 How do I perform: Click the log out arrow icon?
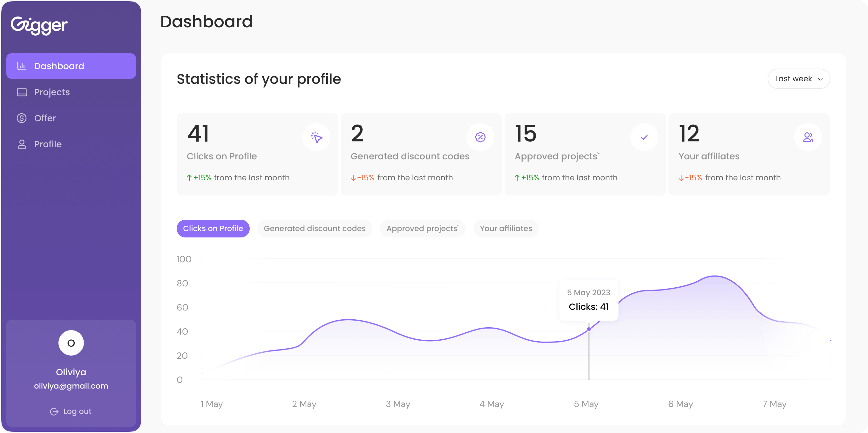pyautogui.click(x=54, y=411)
